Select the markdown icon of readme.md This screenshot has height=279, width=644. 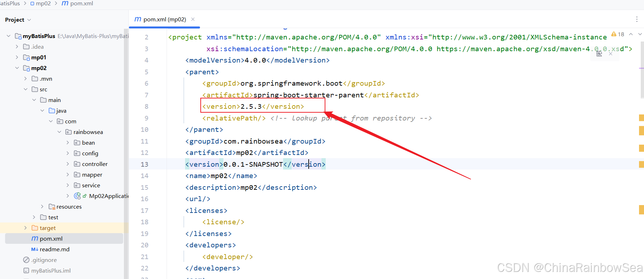click(x=35, y=249)
